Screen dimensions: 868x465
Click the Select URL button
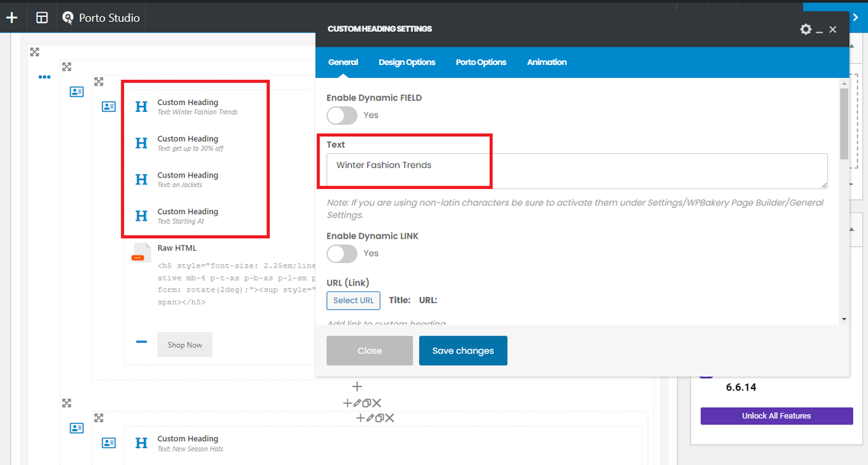(353, 300)
